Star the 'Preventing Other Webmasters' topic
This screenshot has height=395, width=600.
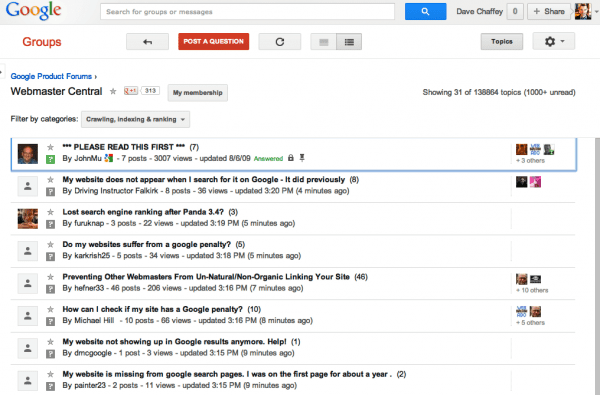[x=50, y=277]
